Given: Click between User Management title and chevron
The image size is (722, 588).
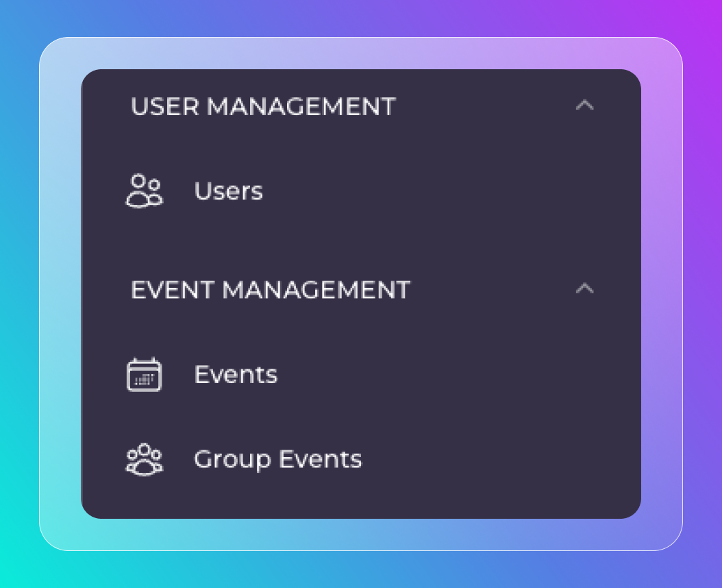Looking at the screenshot, I should [x=486, y=107].
